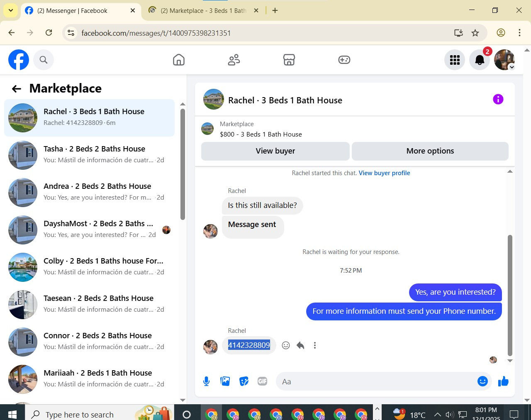The width and height of the screenshot is (531, 420).
Task: Send a voice clip with microphone icon
Action: tap(206, 381)
